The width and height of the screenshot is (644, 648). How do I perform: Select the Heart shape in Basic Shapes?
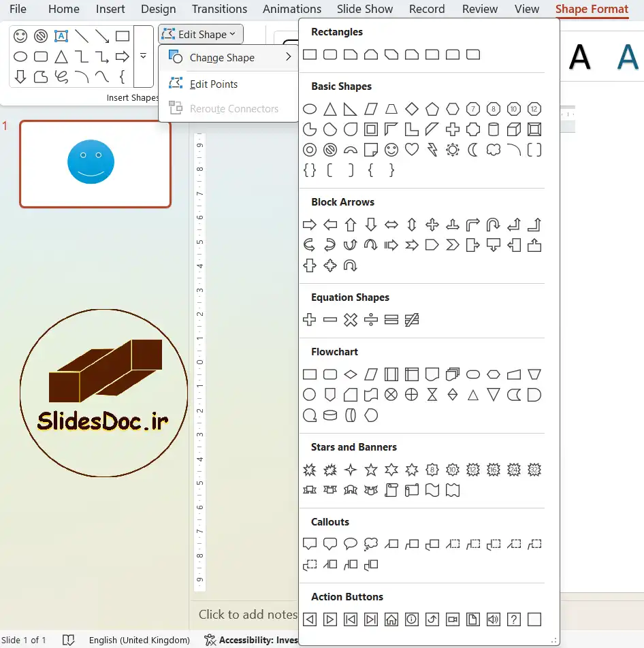[x=411, y=150]
